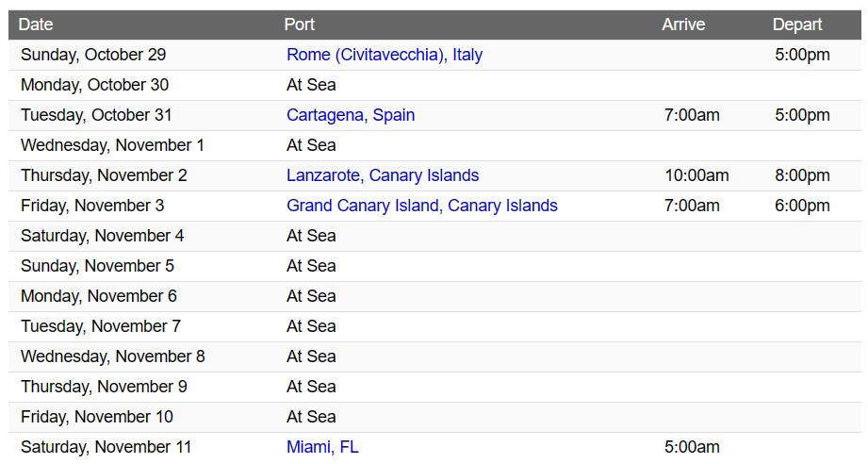Click the Arrive column header
The image size is (868, 464).
pos(683,25)
